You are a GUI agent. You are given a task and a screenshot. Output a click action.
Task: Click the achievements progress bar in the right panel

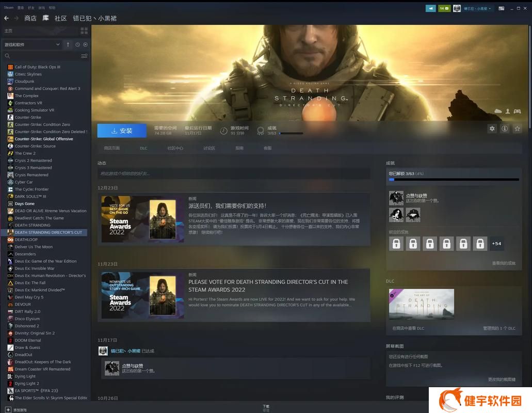click(x=454, y=180)
